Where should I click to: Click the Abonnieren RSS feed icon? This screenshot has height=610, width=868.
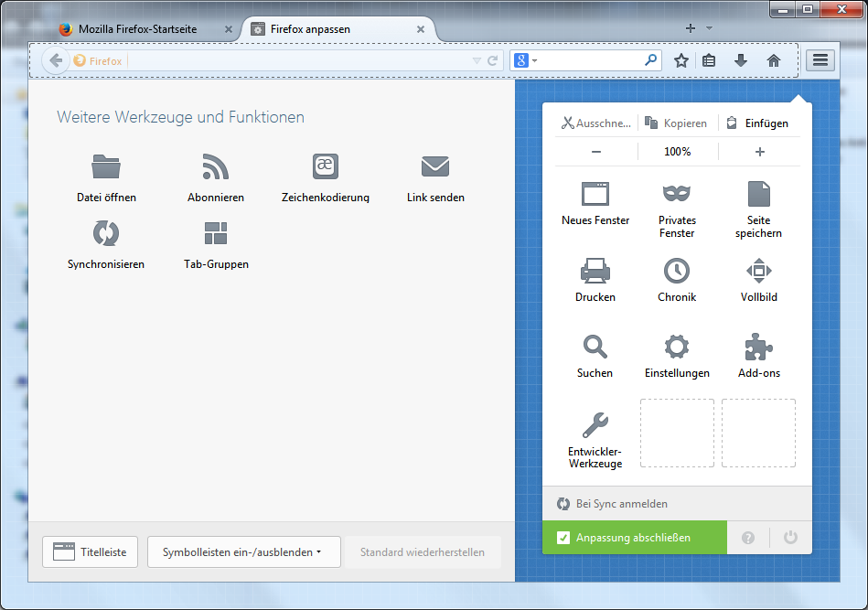point(215,167)
